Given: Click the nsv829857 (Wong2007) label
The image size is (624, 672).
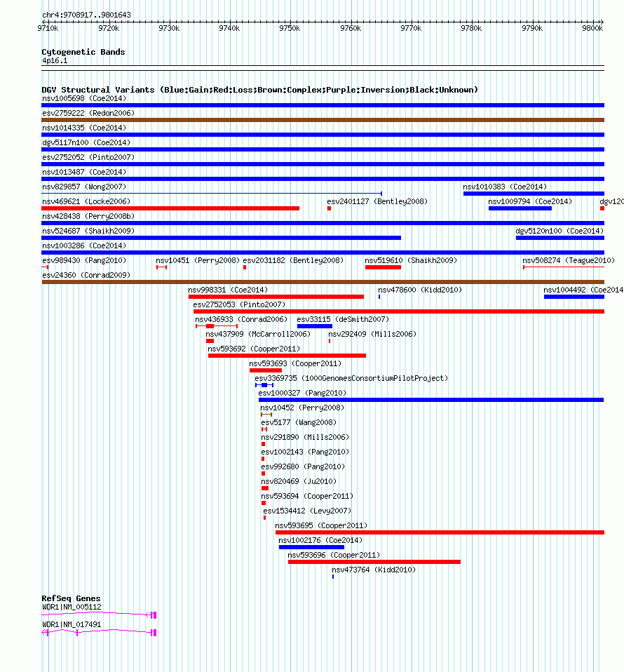Looking at the screenshot, I should coord(84,187).
